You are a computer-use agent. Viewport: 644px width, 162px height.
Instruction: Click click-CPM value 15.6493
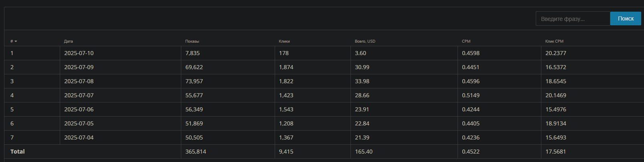click(x=556, y=137)
